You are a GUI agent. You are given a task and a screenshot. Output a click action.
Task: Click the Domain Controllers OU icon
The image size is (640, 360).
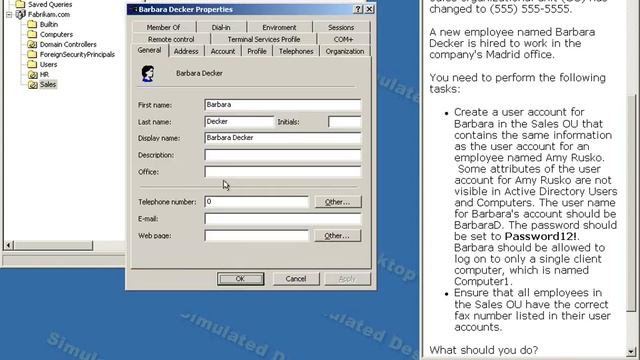point(32,44)
